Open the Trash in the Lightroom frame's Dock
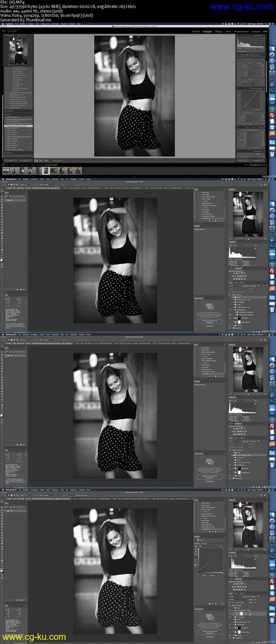Screen dimensions: 276x644 click(272, 154)
